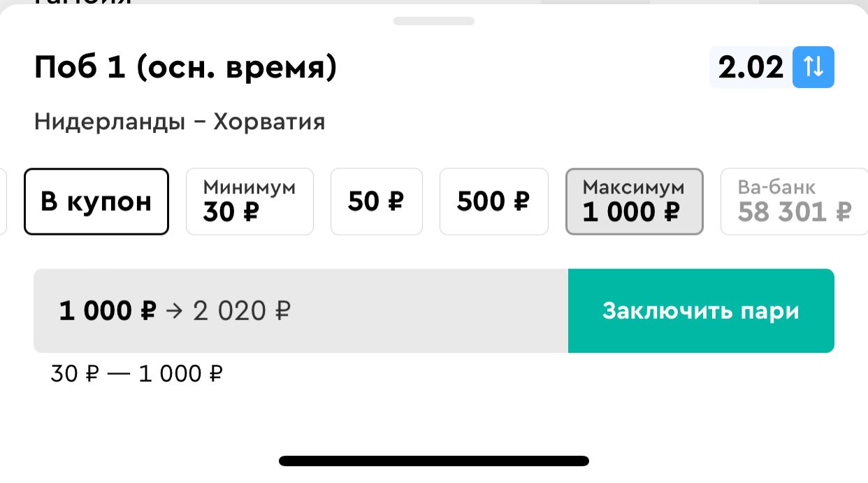
Task: Choose the 50 ₽ quick stake
Action: click(x=376, y=201)
